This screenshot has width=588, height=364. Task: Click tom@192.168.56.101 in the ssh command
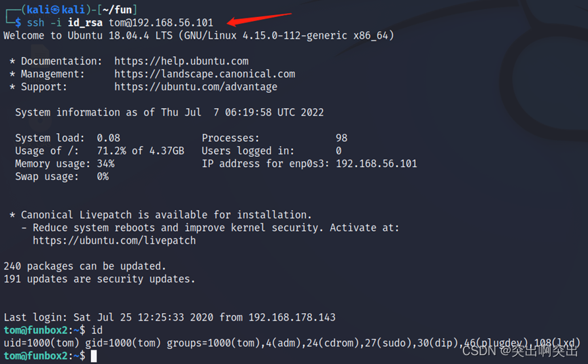pos(161,23)
